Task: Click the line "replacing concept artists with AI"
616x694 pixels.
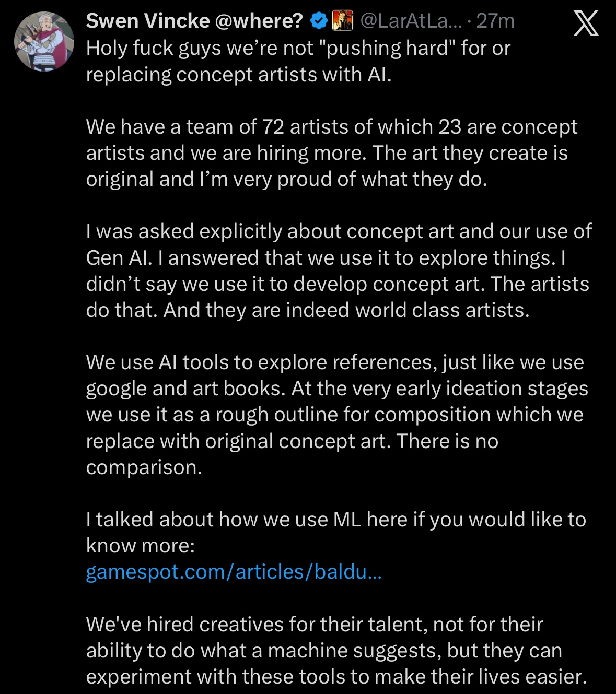Action: pos(238,75)
